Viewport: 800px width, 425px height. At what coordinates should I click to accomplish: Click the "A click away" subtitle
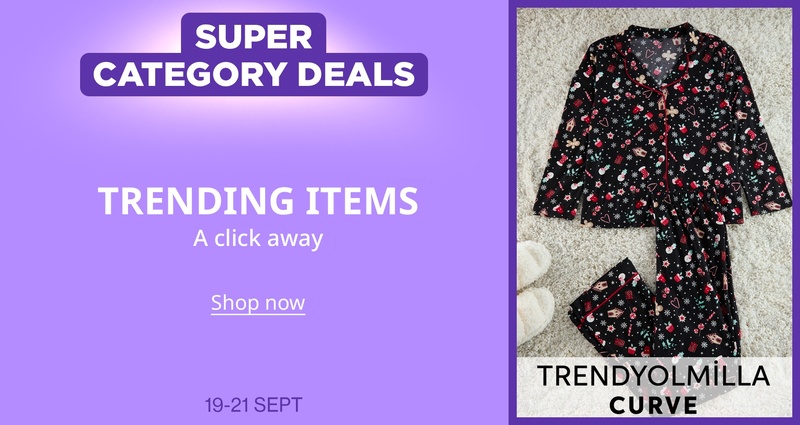258,238
